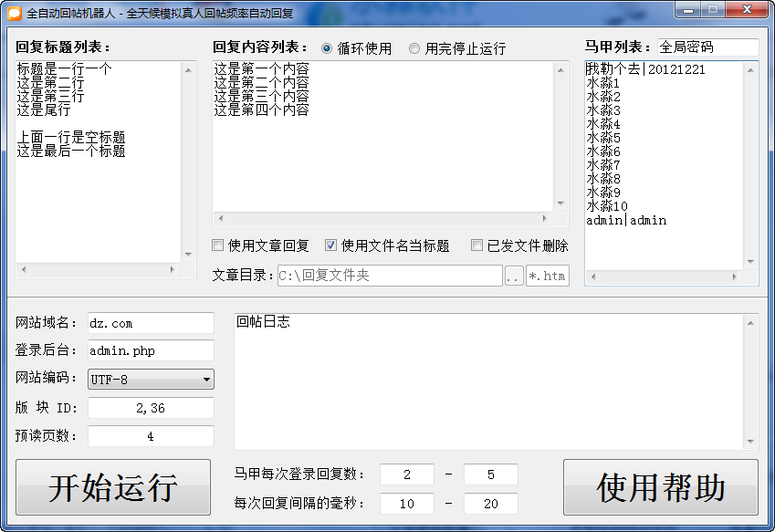Screen dimensions: 775x532
Task: Click 这是第二个内容 in content list
Action: tap(261, 82)
